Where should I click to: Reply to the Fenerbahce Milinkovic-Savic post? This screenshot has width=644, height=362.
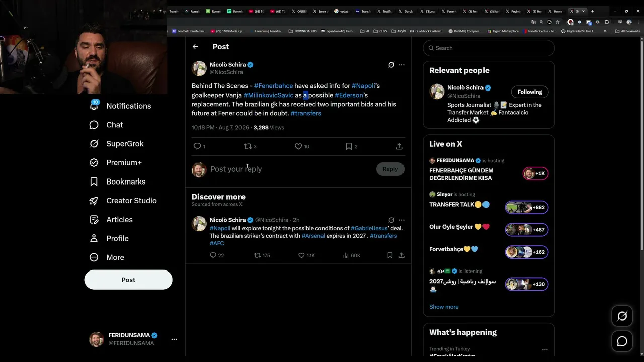(x=197, y=146)
